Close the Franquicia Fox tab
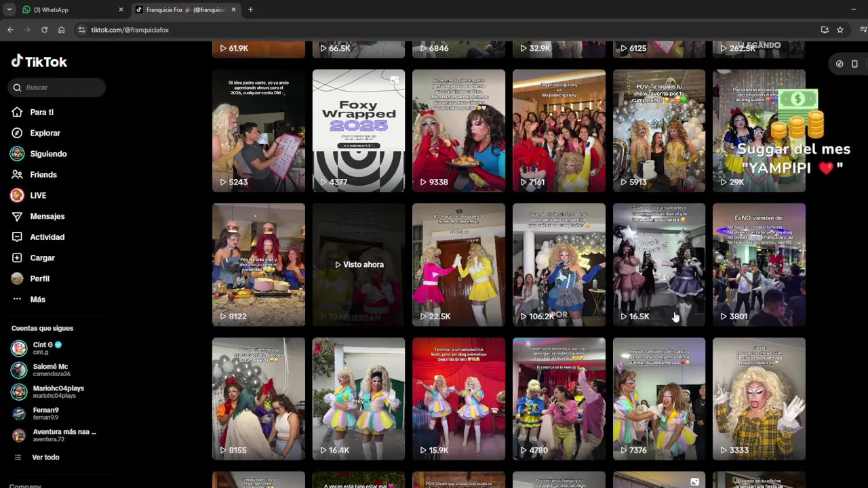The image size is (868, 488). tap(233, 9)
